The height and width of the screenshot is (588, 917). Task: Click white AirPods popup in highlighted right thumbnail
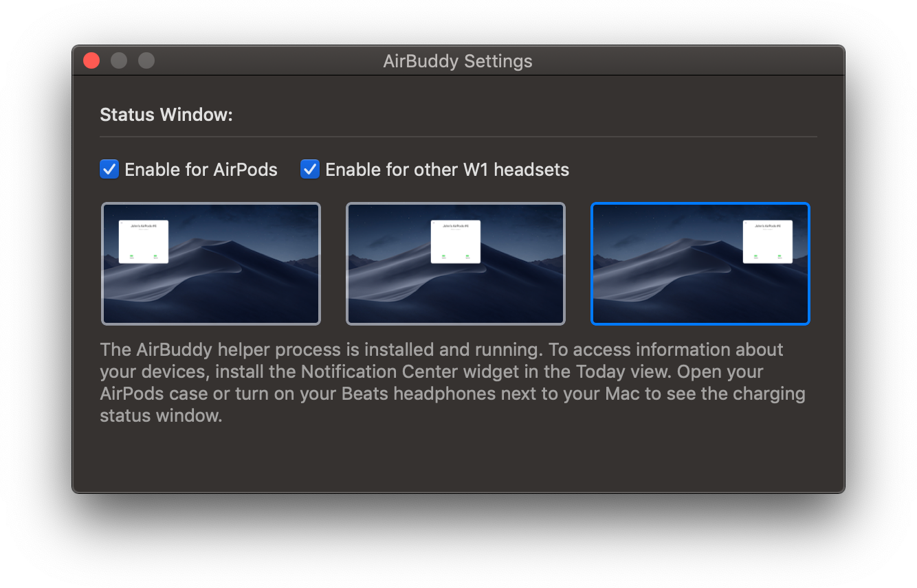point(768,241)
